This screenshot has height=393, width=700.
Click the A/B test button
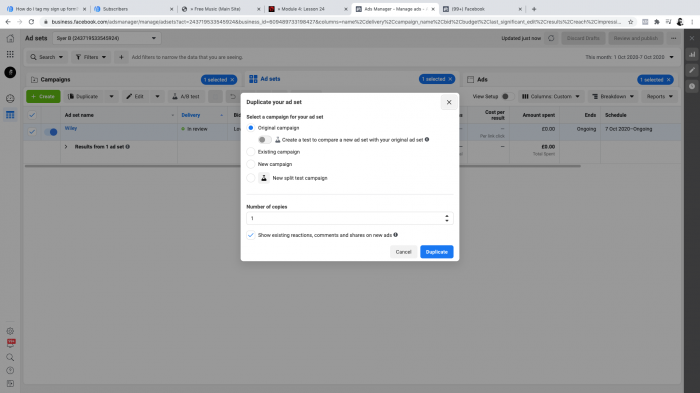click(186, 96)
